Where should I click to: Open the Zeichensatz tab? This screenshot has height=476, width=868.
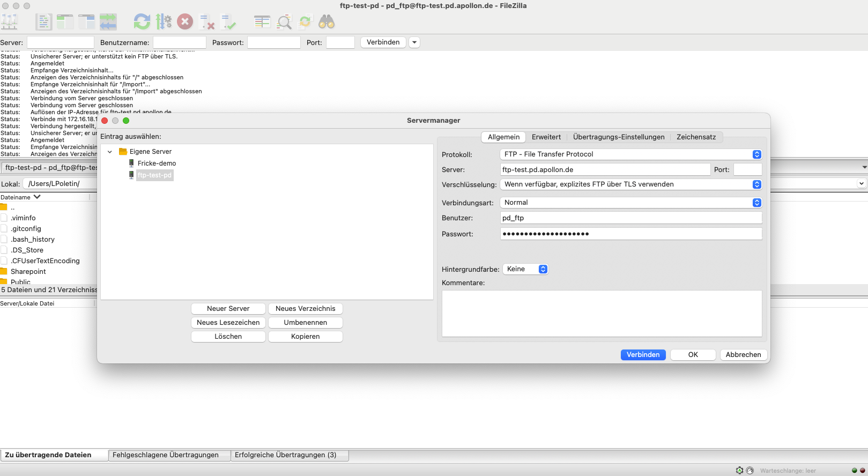pyautogui.click(x=696, y=137)
